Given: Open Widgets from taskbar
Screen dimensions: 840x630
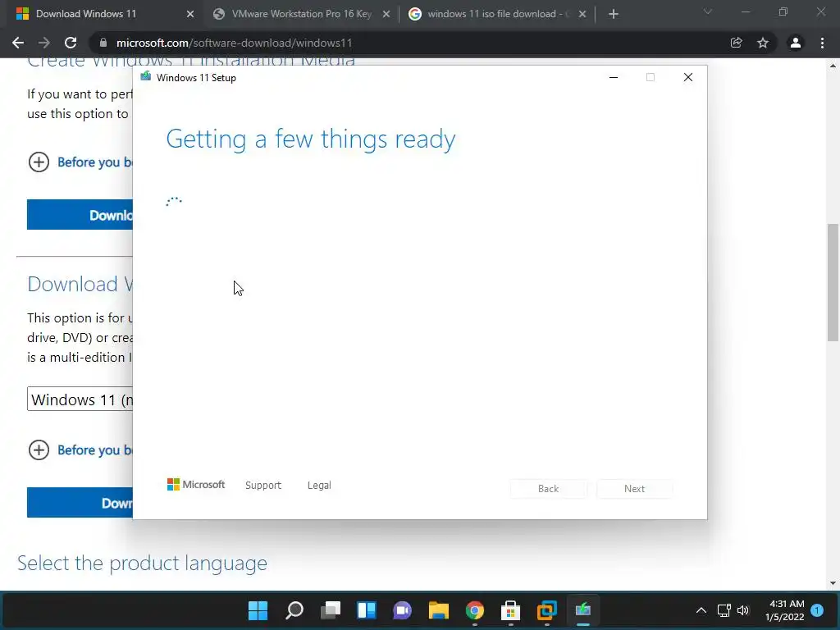Looking at the screenshot, I should [x=367, y=610].
